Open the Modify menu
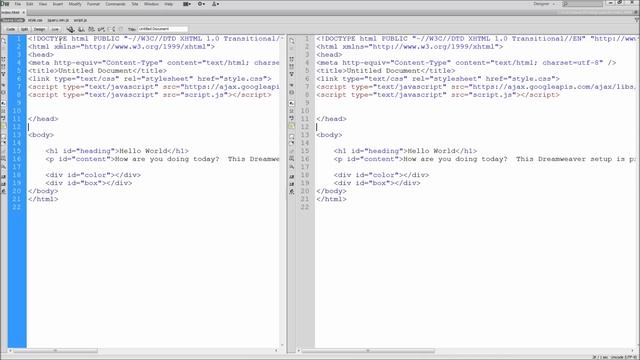This screenshot has height=360, width=640. [x=75, y=4]
